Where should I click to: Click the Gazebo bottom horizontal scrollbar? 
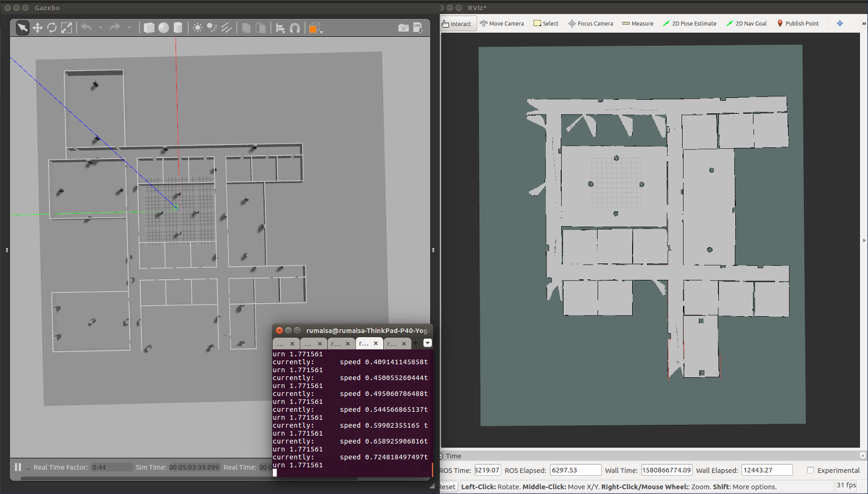tap(189, 479)
